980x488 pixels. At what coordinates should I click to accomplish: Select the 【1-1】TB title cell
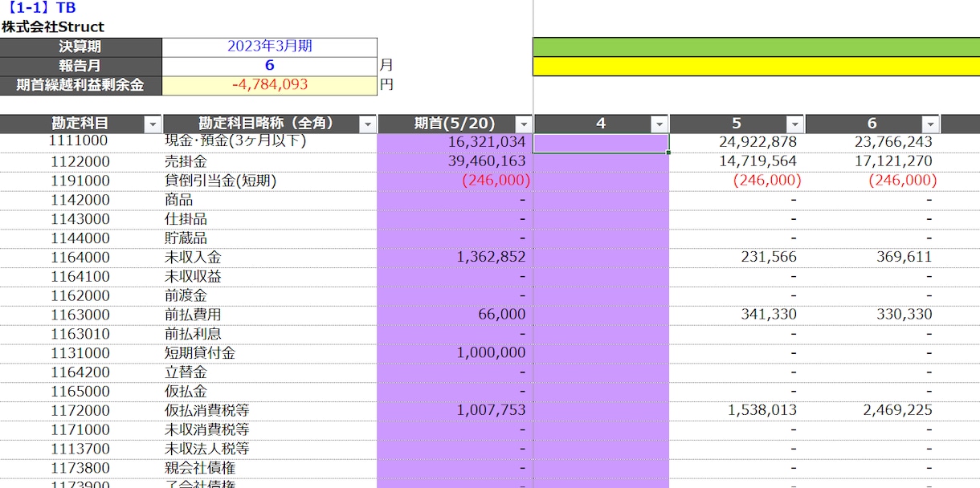[39, 8]
